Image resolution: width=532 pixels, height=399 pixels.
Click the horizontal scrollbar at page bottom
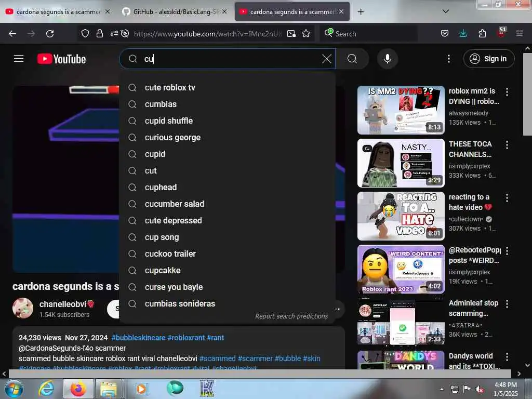[x=260, y=374]
